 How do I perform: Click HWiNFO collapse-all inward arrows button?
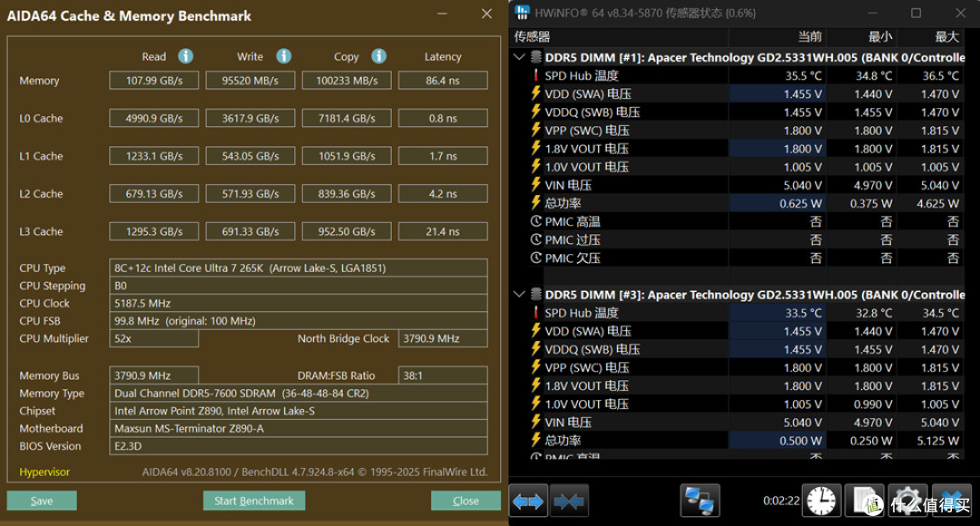[569, 501]
